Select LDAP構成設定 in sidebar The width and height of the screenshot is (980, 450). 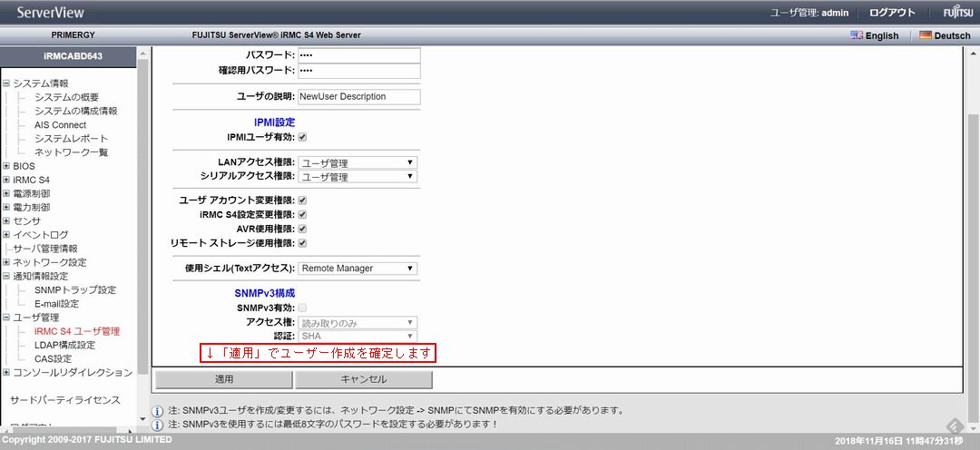[x=64, y=345]
